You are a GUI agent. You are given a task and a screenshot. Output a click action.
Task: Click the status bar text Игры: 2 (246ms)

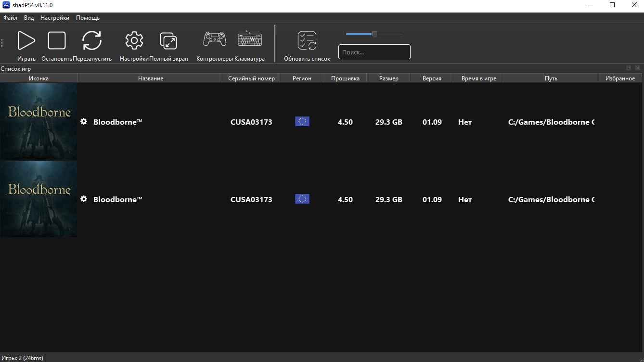click(x=22, y=358)
